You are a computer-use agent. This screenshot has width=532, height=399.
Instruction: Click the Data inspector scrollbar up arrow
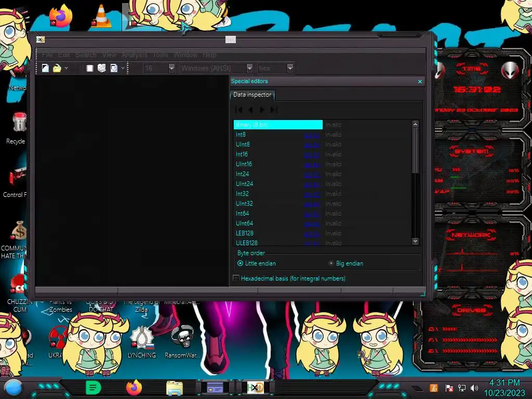coord(415,124)
